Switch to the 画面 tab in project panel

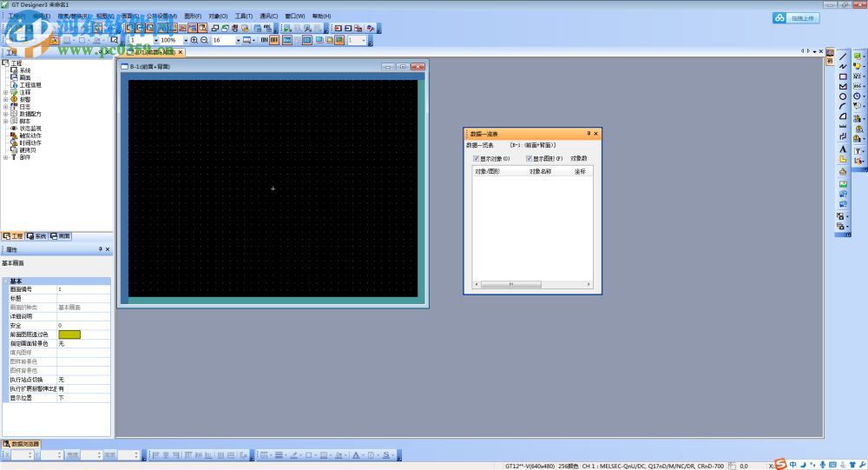coord(61,236)
